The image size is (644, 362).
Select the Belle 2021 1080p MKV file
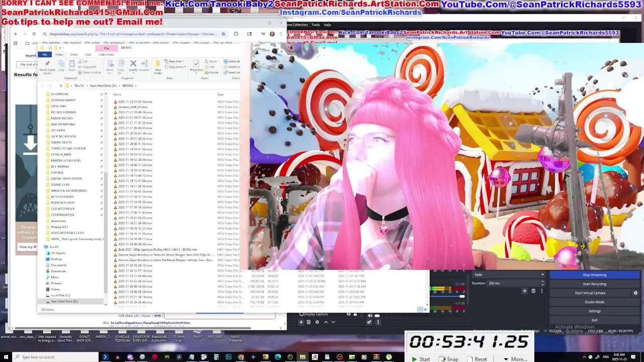tap(157, 249)
